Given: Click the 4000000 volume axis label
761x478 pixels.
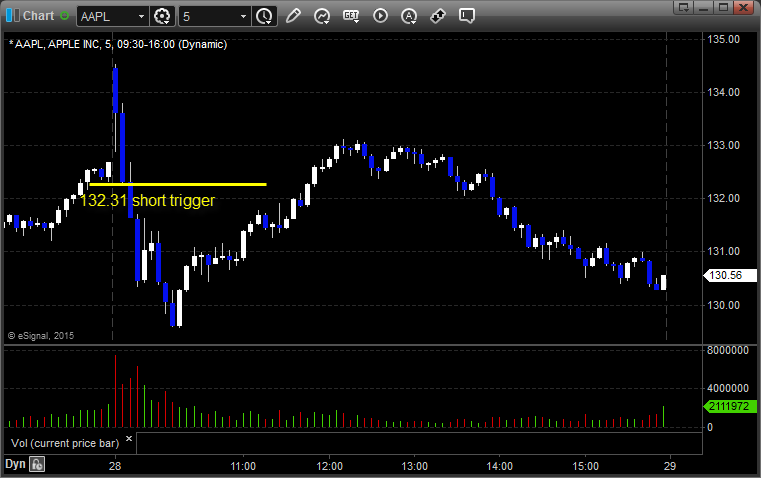Looking at the screenshot, I should click(728, 388).
